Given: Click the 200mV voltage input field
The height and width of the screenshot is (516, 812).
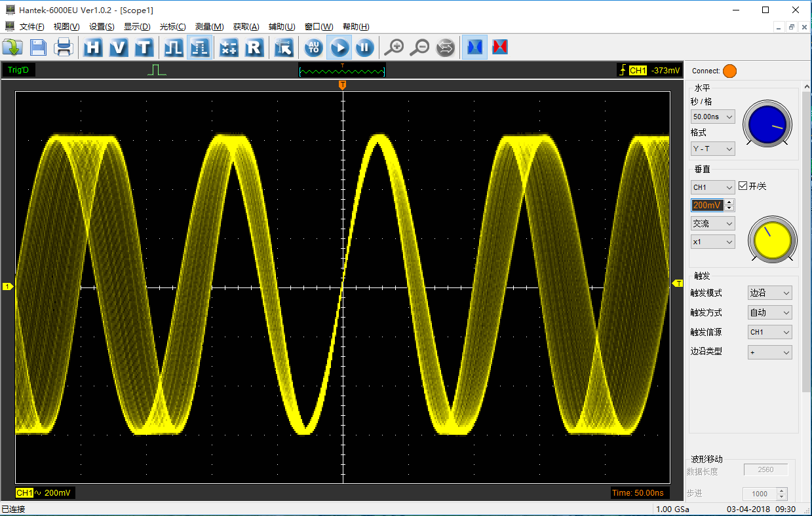Looking at the screenshot, I should (x=707, y=205).
